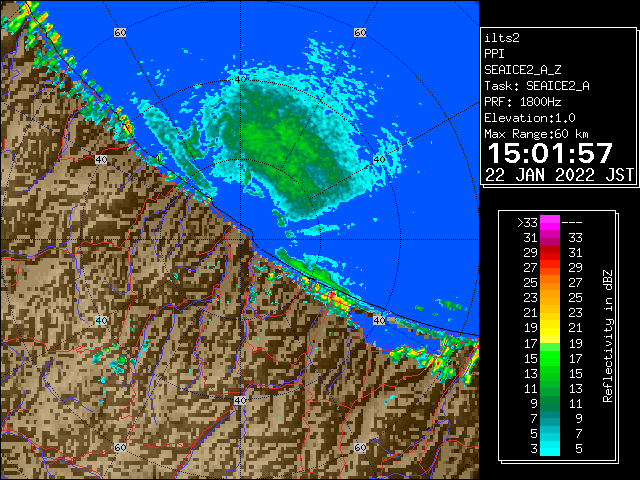640x480 pixels.
Task: Click the 60 km ring label at the lower right over land
Action: tap(360, 447)
